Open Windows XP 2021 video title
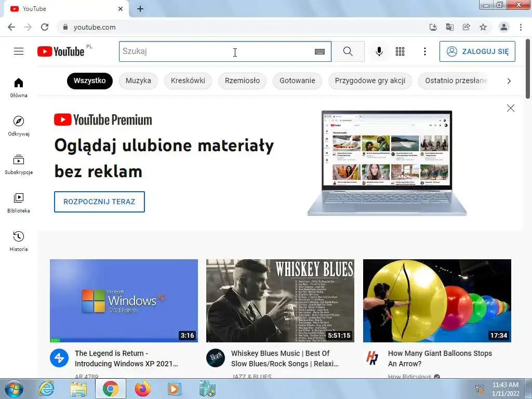This screenshot has width=532, height=399. pos(126,358)
